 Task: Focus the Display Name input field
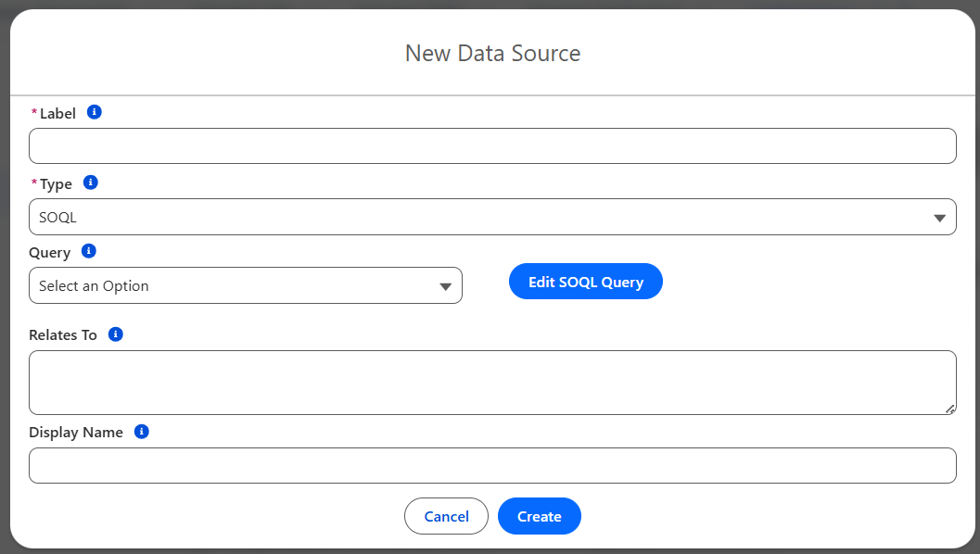click(492, 465)
